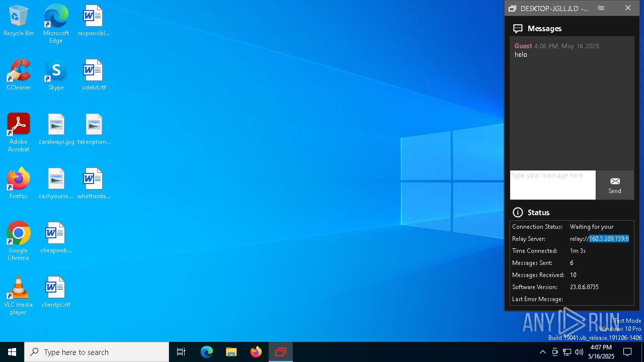Select the cashyourse... image file
Image resolution: width=644 pixels, height=362 pixels.
tap(56, 184)
